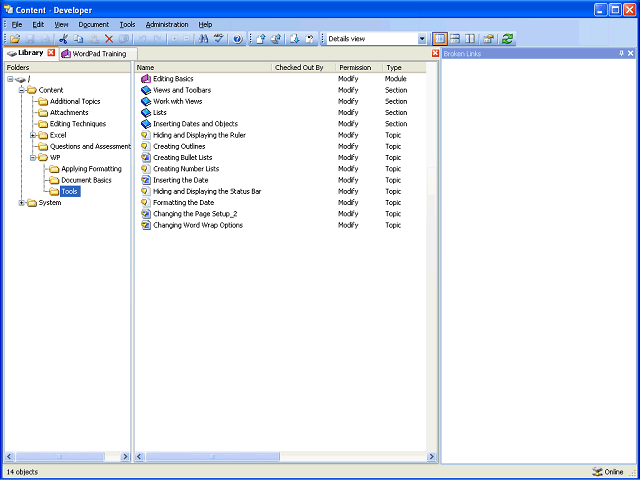This screenshot has width=640, height=480.
Task: Click the Check In All icon
Action: [276, 39]
